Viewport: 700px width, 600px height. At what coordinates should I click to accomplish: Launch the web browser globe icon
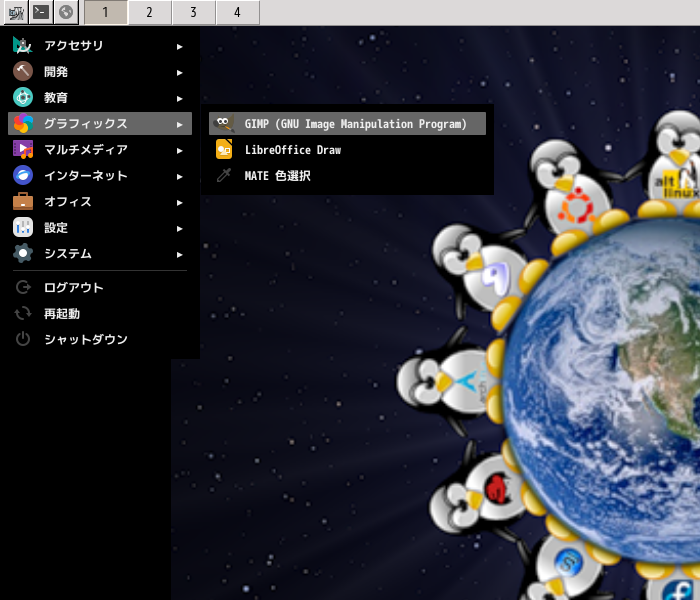(66, 13)
